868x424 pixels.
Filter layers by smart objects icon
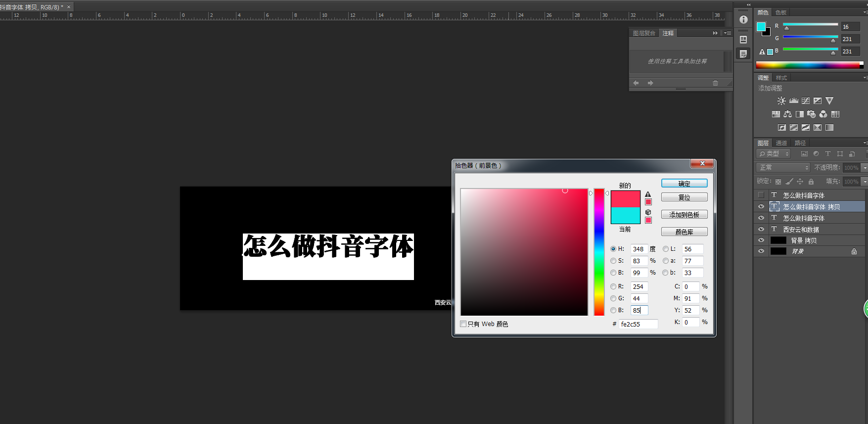pos(852,154)
